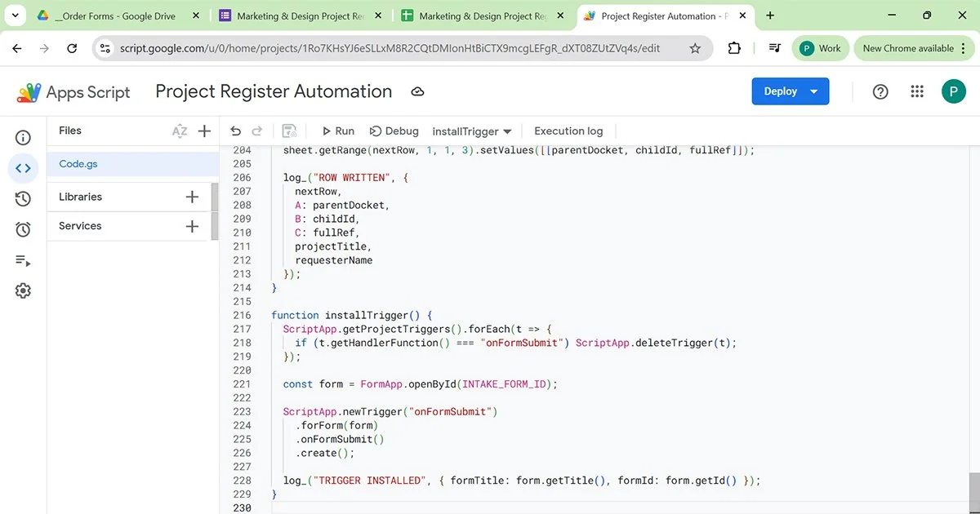Image resolution: width=980 pixels, height=514 pixels.
Task: Click INTAKE_FORM_ID in the code
Action: (504, 384)
